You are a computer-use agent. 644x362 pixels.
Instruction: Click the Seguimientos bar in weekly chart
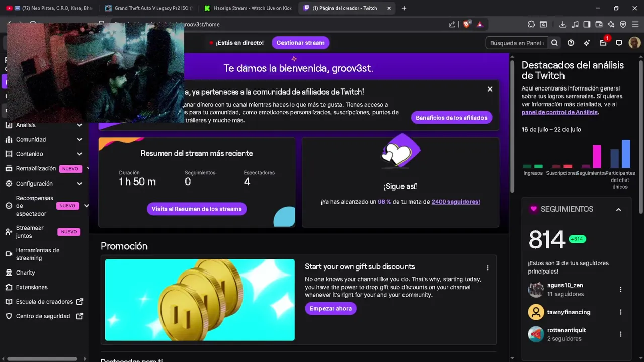(x=597, y=156)
